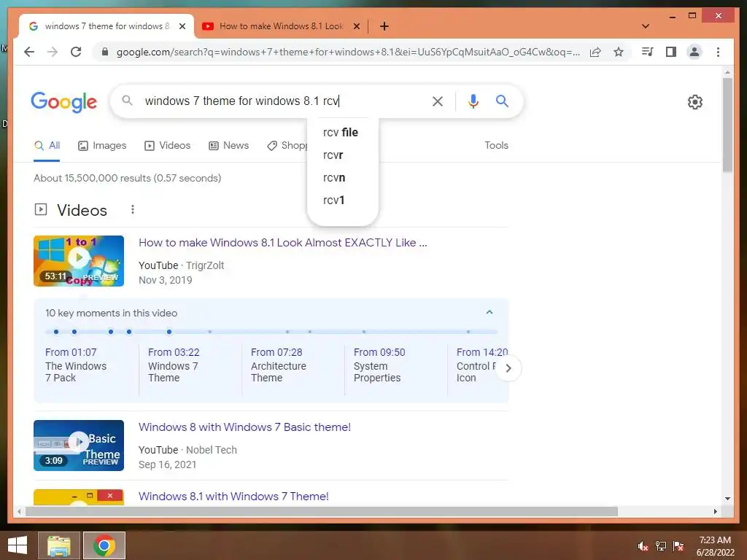Screen dimensions: 747x560
Task: Open a new browser tab
Action: (x=384, y=26)
